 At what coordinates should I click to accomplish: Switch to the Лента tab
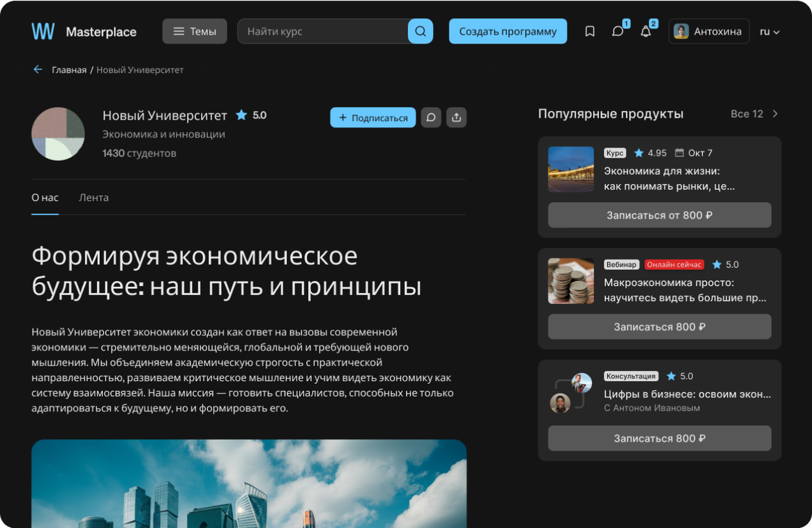(93, 197)
